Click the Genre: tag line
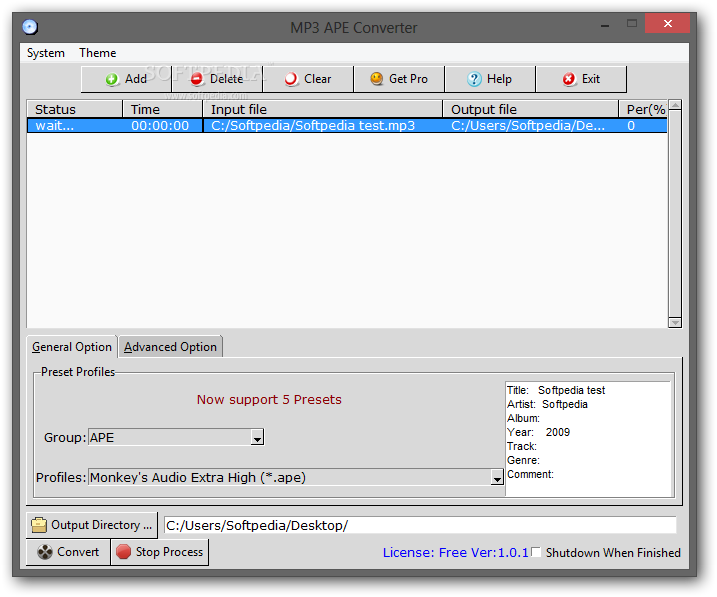This screenshot has height=597, width=717. pyautogui.click(x=523, y=460)
